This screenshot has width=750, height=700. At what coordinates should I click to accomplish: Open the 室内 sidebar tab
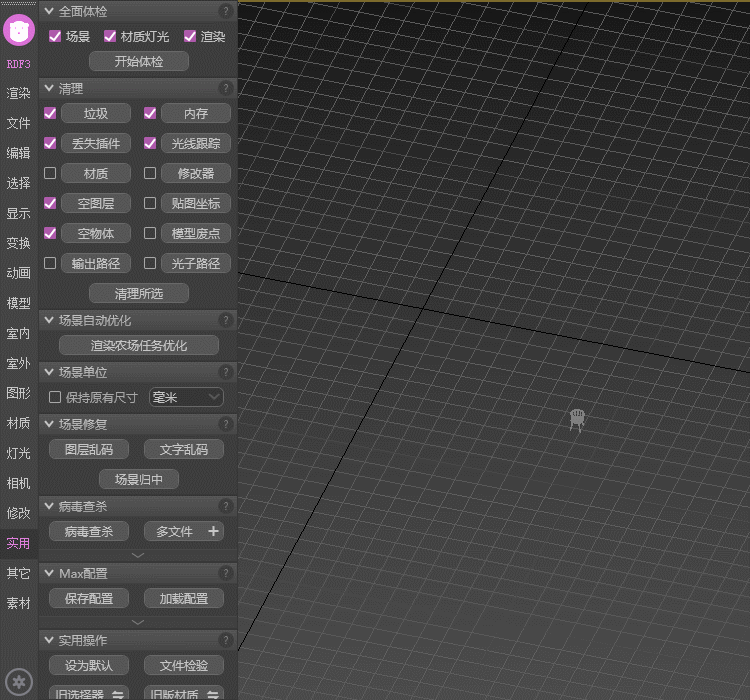tap(19, 333)
